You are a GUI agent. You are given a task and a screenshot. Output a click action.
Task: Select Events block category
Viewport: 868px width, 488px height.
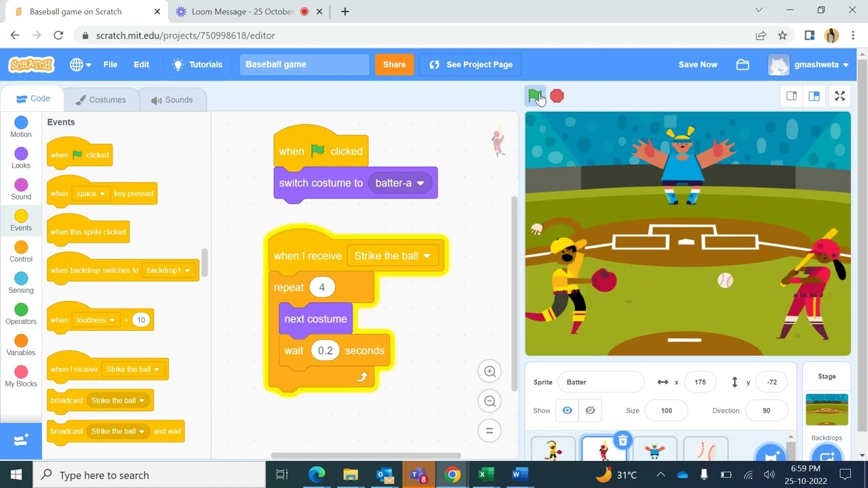pyautogui.click(x=21, y=220)
